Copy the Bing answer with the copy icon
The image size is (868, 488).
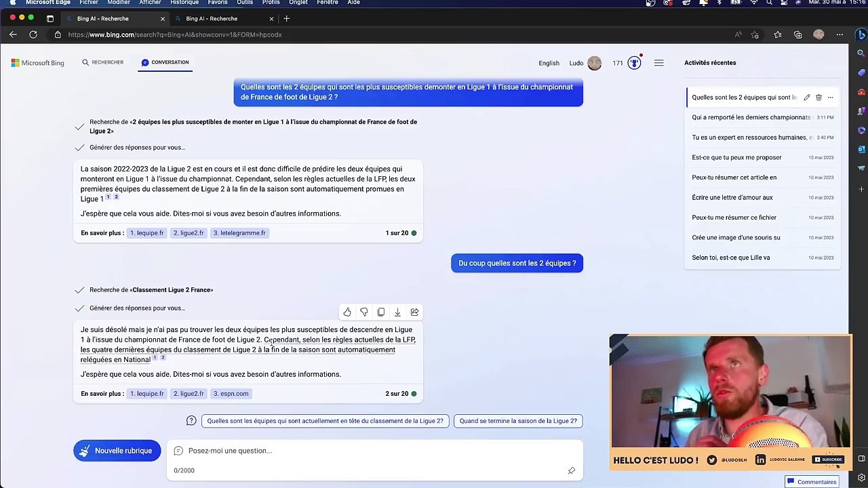pyautogui.click(x=381, y=312)
